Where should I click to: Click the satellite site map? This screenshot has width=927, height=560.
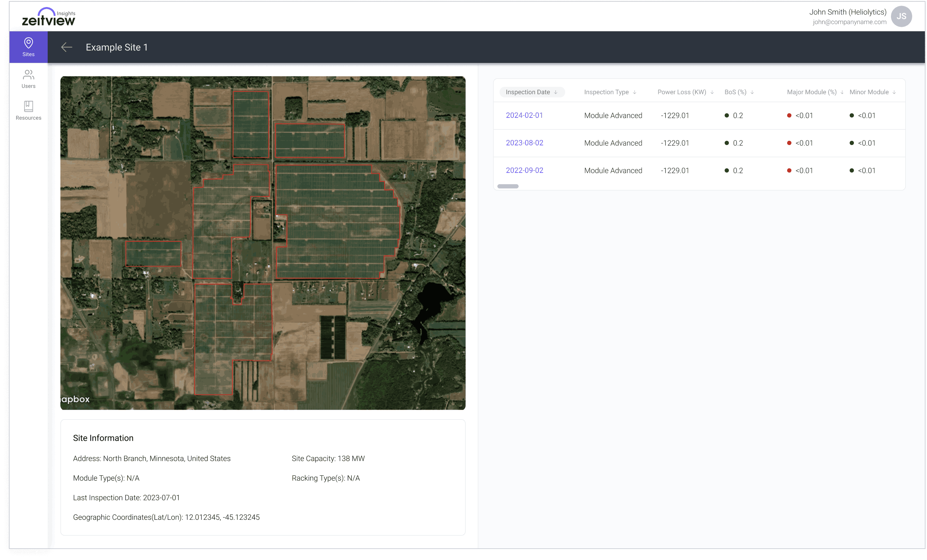coord(263,243)
